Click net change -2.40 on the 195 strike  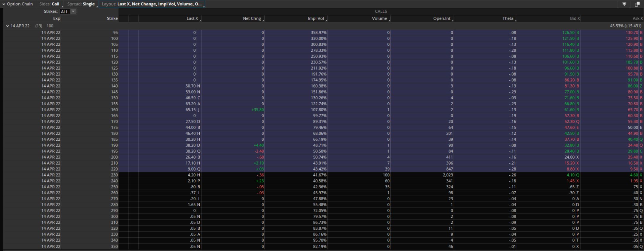tap(259, 151)
